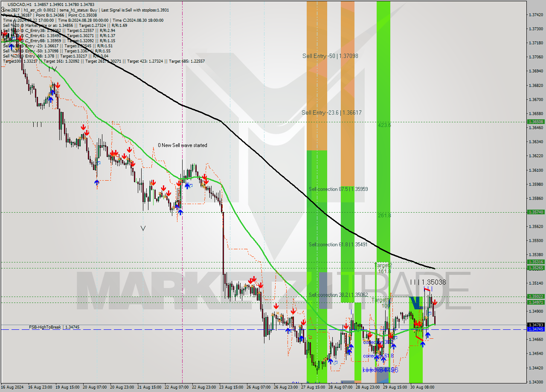Click the 1.37420 price axis value
This screenshot has width=546, height=392.
[535, 14]
